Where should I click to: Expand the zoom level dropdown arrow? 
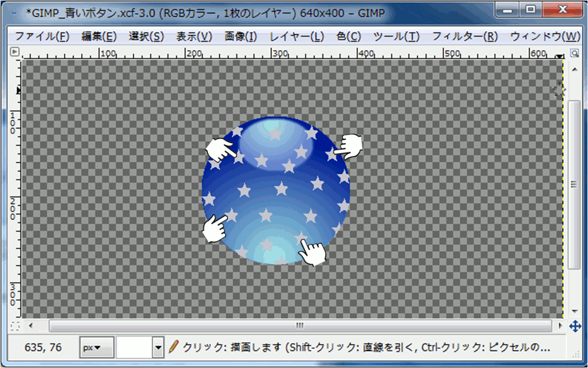click(x=159, y=348)
